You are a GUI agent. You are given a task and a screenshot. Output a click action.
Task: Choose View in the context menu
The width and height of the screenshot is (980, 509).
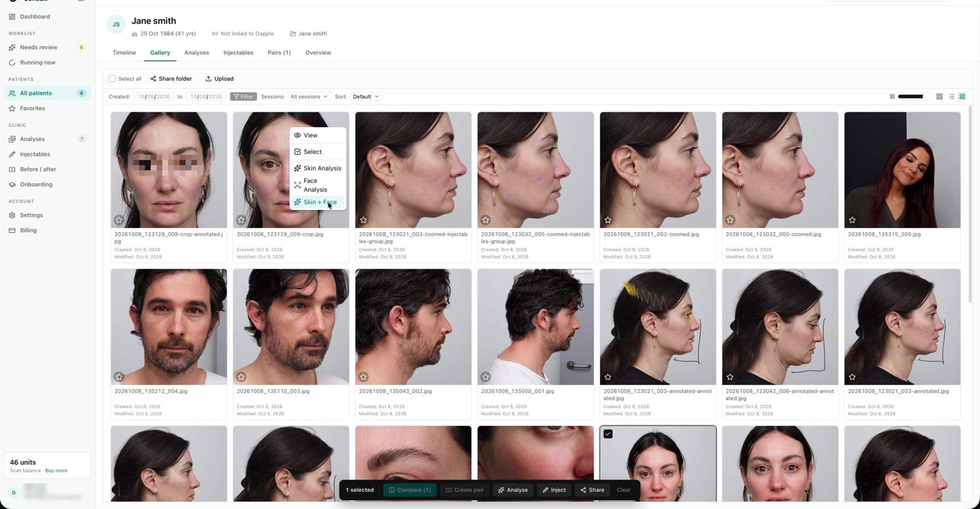318,135
